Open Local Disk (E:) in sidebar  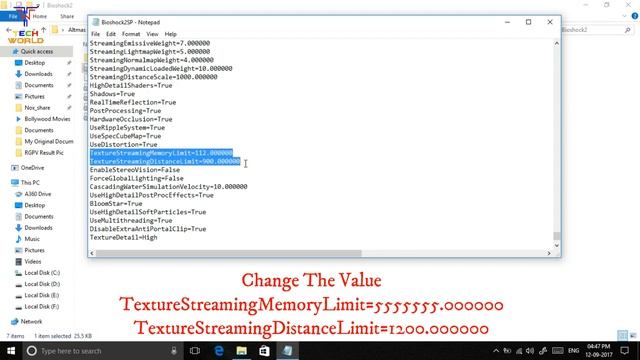point(42,295)
